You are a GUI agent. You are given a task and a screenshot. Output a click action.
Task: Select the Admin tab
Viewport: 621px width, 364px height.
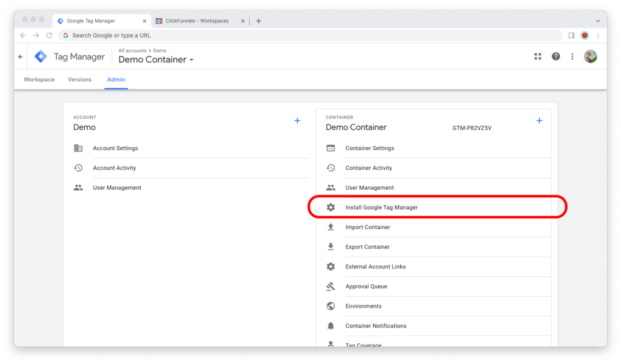[x=116, y=79]
